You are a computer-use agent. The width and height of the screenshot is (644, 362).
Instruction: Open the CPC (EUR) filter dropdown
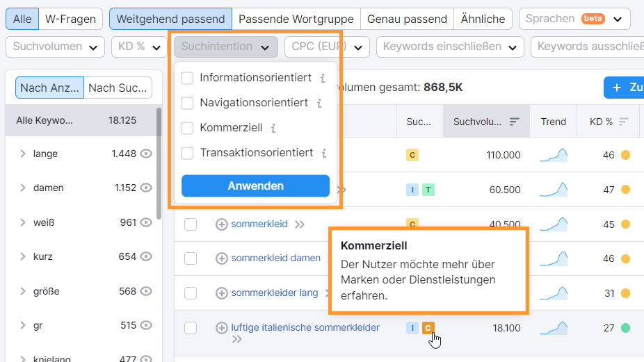point(327,47)
